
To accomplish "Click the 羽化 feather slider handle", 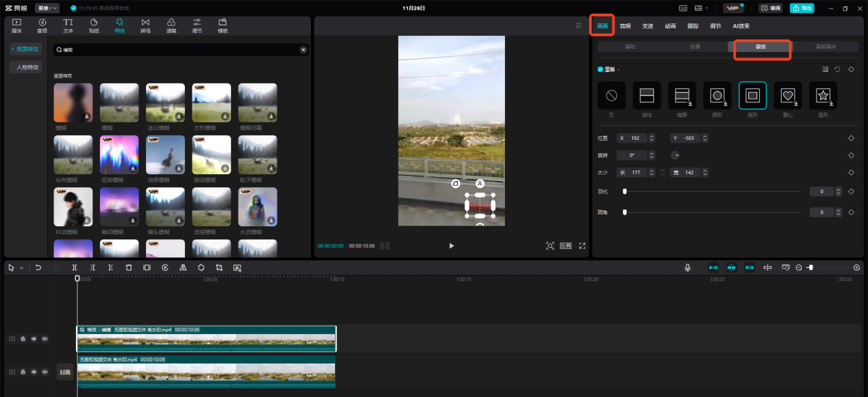I will click(x=625, y=192).
